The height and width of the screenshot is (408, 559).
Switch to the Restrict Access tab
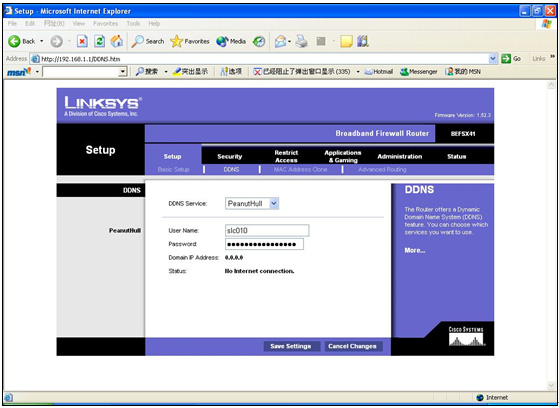pos(286,156)
